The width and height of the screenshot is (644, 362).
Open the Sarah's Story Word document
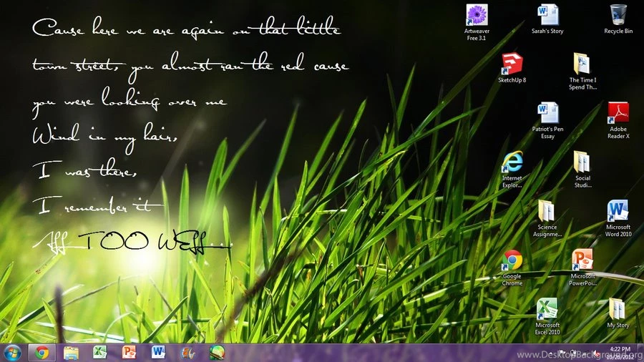pos(547,15)
